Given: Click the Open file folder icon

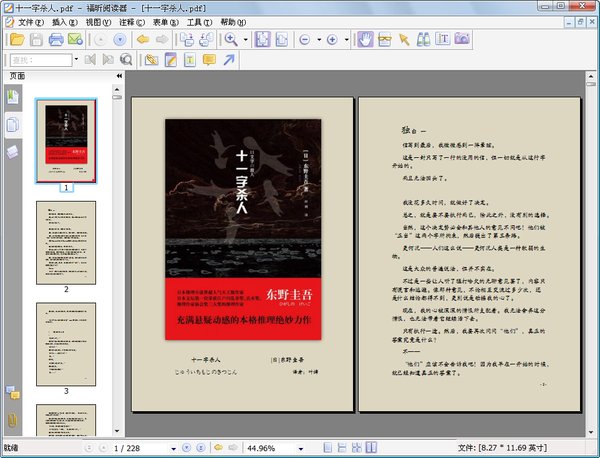Looking at the screenshot, I should point(15,39).
